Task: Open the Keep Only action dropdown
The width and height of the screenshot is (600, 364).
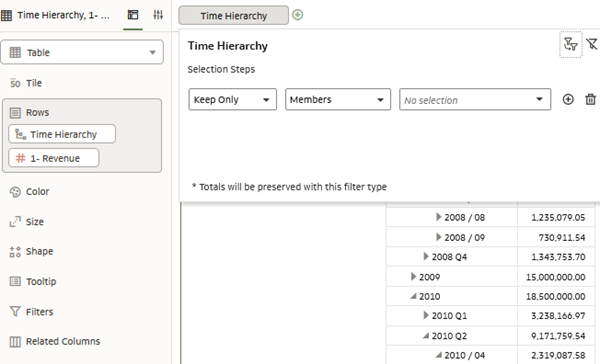Action: (233, 100)
